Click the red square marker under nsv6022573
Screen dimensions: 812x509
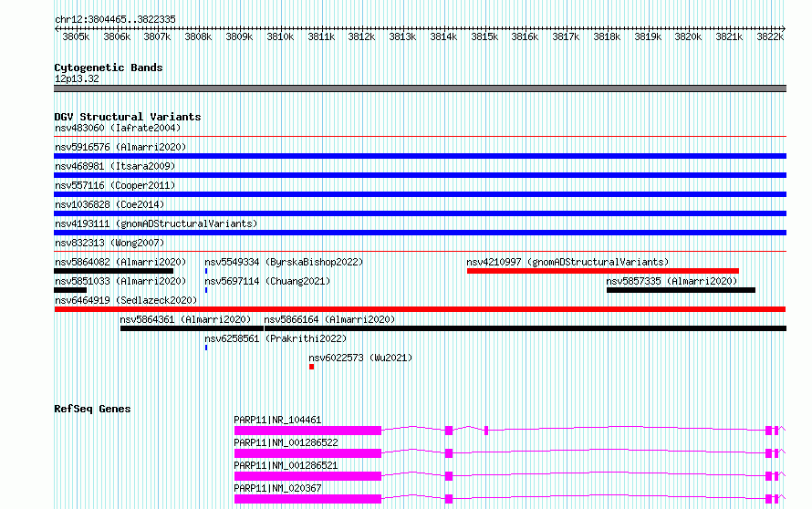click(x=311, y=367)
